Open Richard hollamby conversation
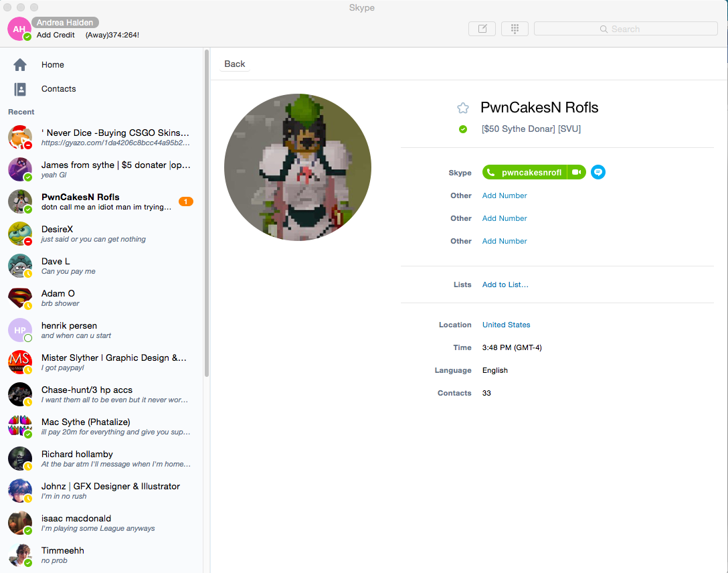Image resolution: width=728 pixels, height=573 pixels. pos(101,459)
